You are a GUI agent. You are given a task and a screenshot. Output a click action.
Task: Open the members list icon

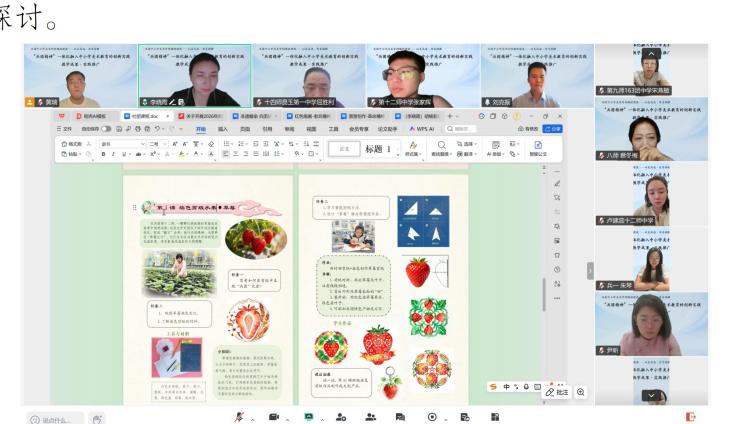click(371, 417)
